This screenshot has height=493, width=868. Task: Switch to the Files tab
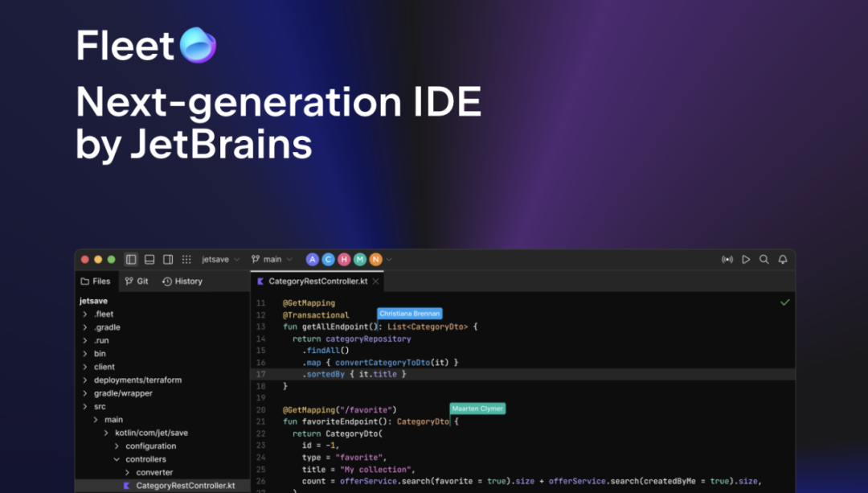(96, 281)
